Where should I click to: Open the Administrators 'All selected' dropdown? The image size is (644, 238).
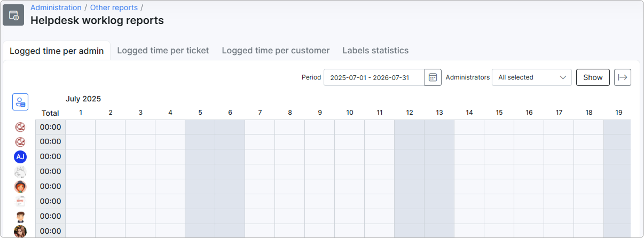(532, 77)
